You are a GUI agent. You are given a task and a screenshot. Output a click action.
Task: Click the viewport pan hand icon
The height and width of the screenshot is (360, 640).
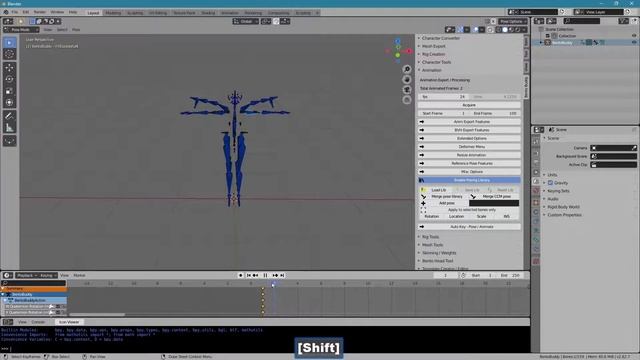[x=407, y=80]
